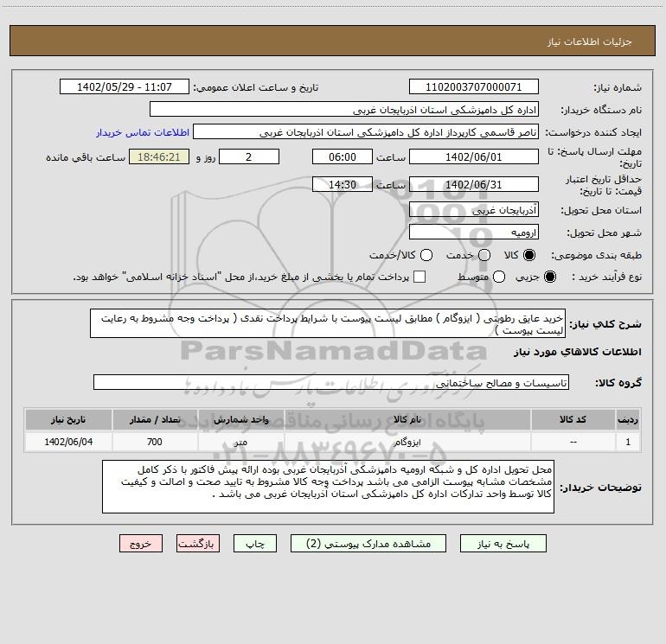Click the delivery province field آذربایجان غربی
The width and height of the screenshot is (666, 644).
[x=474, y=210]
